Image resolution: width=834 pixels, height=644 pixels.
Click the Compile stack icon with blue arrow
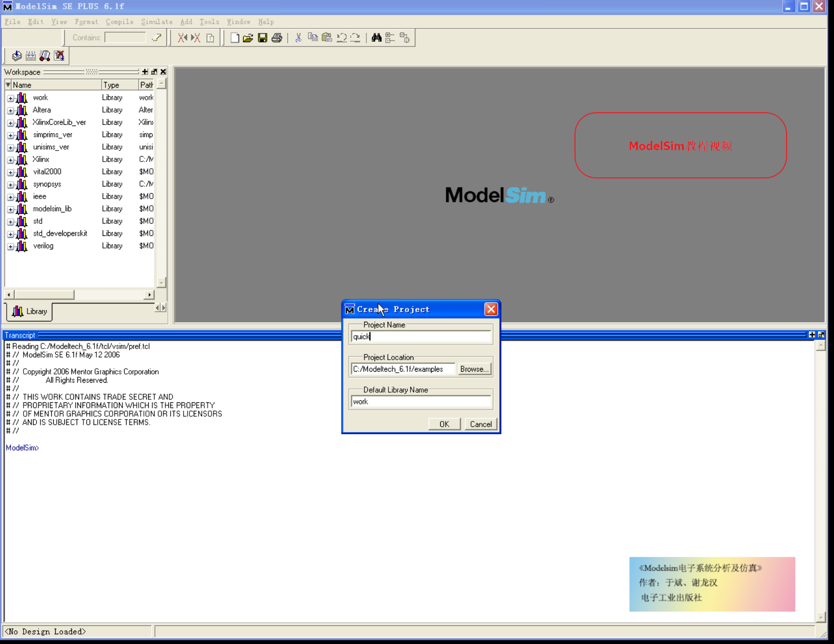tap(17, 56)
